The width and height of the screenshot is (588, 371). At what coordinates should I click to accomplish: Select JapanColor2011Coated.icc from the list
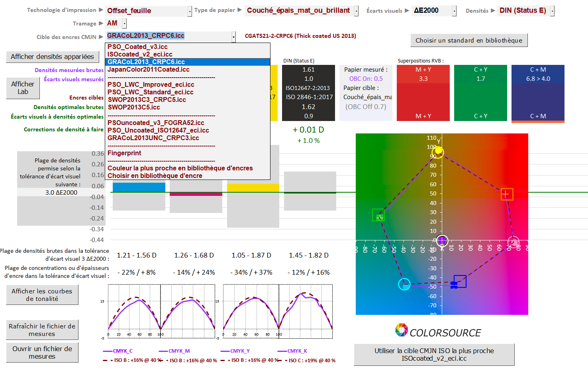click(x=188, y=70)
